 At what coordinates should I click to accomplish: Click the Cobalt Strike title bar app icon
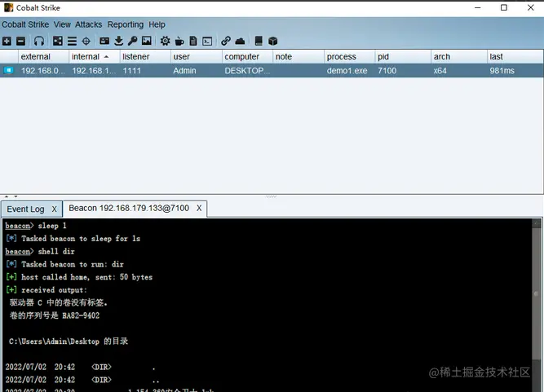point(8,7)
